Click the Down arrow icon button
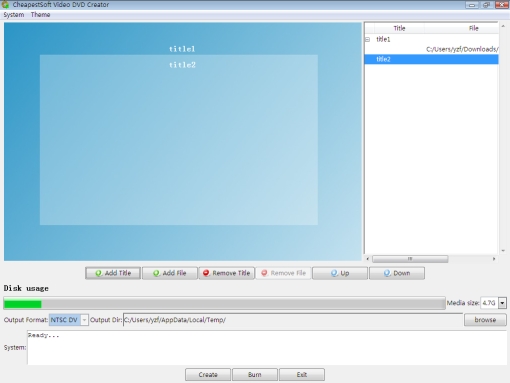Viewport: 510px width, 383px height. point(397,273)
